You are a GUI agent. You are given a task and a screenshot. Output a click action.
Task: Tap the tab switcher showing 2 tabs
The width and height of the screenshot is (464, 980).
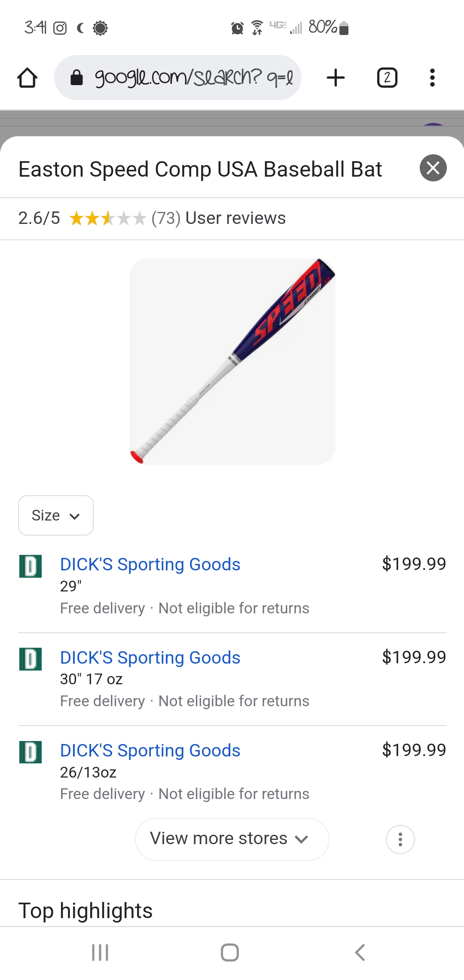click(386, 77)
